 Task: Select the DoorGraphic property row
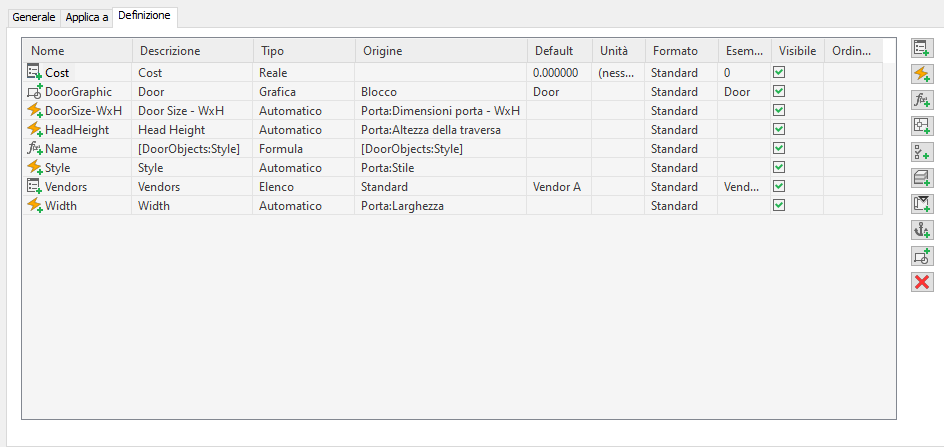coord(78,92)
